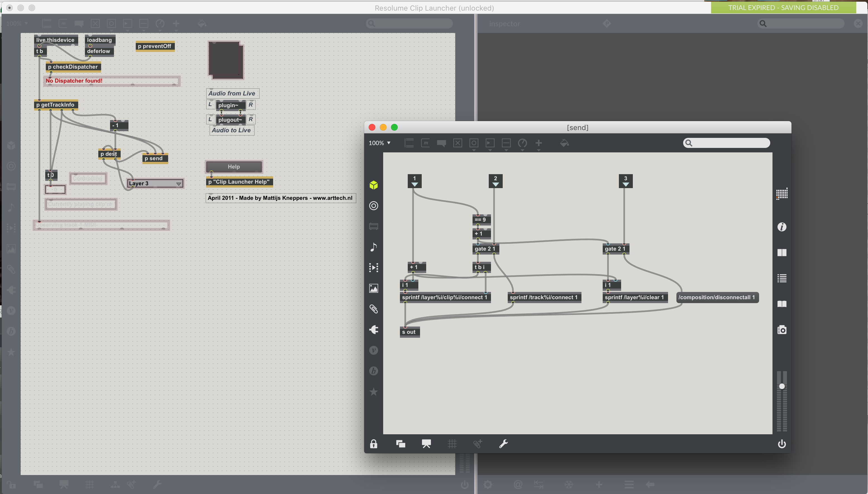Expand the add-object plus menu in send toolbar

(539, 143)
